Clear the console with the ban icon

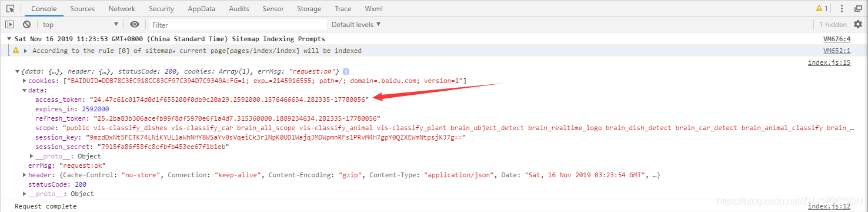(26, 25)
